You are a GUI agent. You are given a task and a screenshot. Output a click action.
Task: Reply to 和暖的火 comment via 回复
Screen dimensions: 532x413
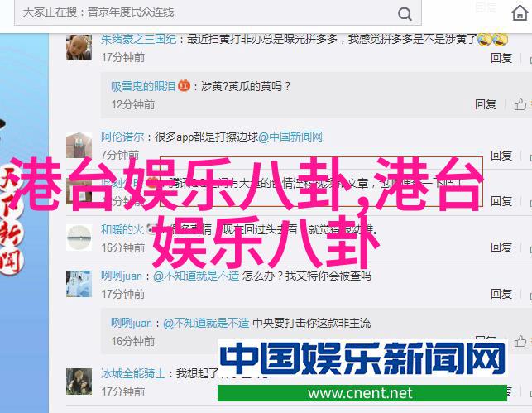pyautogui.click(x=501, y=247)
